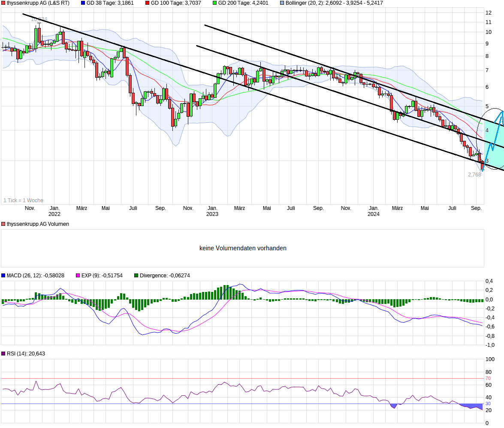
Task: Click the 'thyssenkrupp AG (L&S RT)' legend text
Action: tap(38, 3)
